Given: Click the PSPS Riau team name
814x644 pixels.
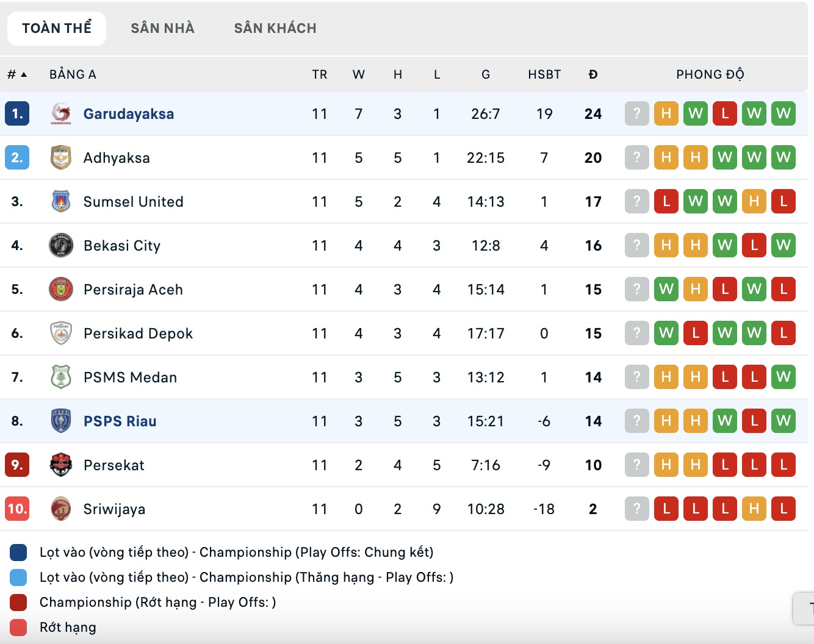Looking at the screenshot, I should pos(120,421).
